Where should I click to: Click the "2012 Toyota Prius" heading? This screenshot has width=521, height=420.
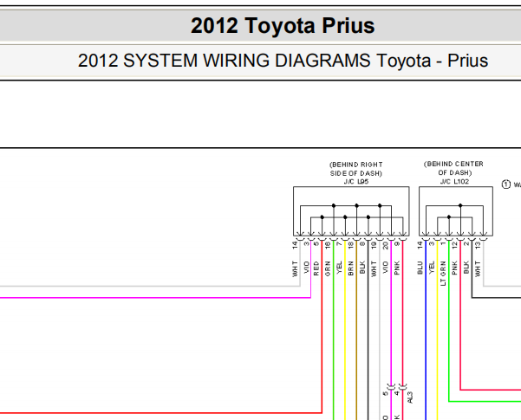pyautogui.click(x=283, y=26)
